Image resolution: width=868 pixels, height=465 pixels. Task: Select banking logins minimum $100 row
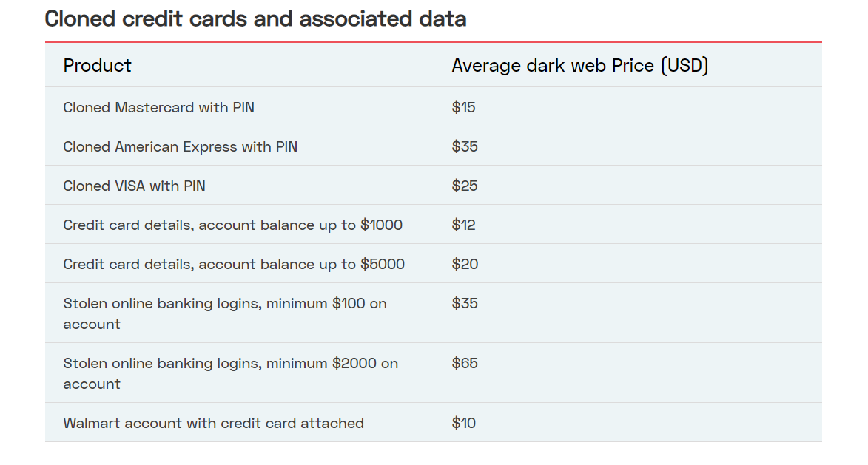(434, 313)
